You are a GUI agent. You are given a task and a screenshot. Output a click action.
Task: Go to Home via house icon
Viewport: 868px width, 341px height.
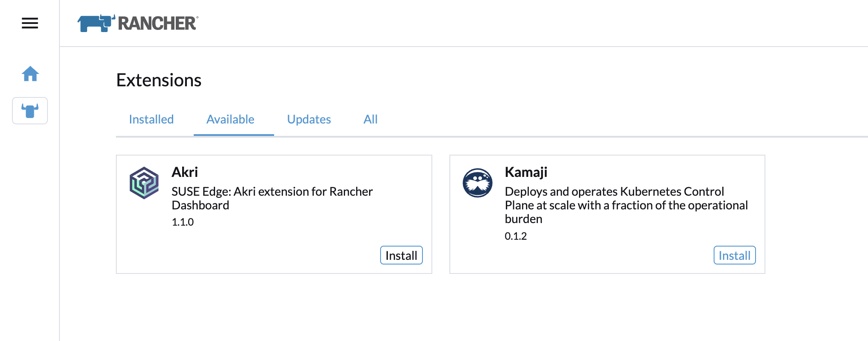click(30, 74)
